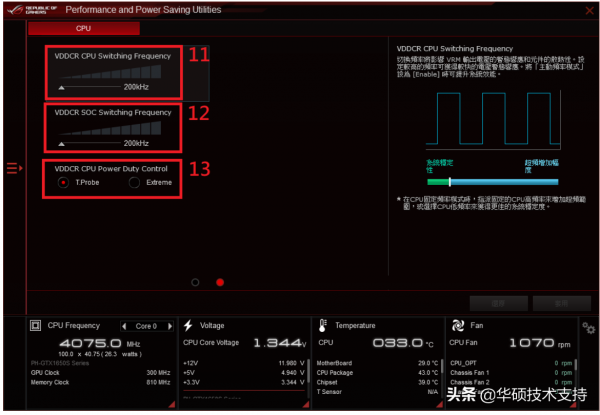This screenshot has height=415, width=600.
Task: Click the Temperature thermometer icon
Action: tap(323, 325)
